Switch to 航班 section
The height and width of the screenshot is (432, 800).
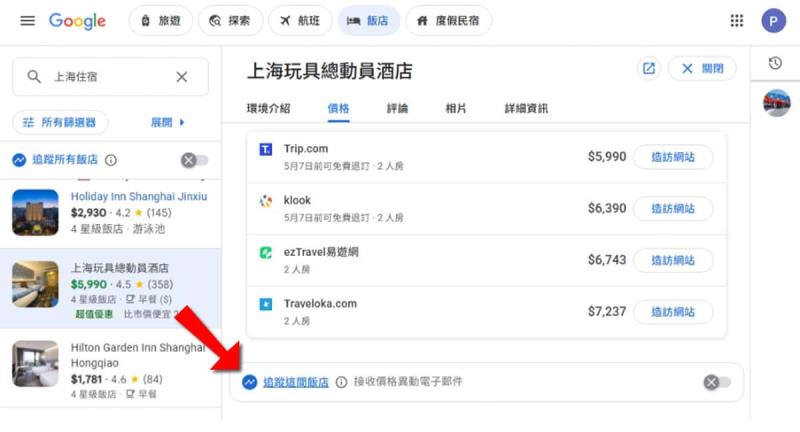(x=300, y=21)
